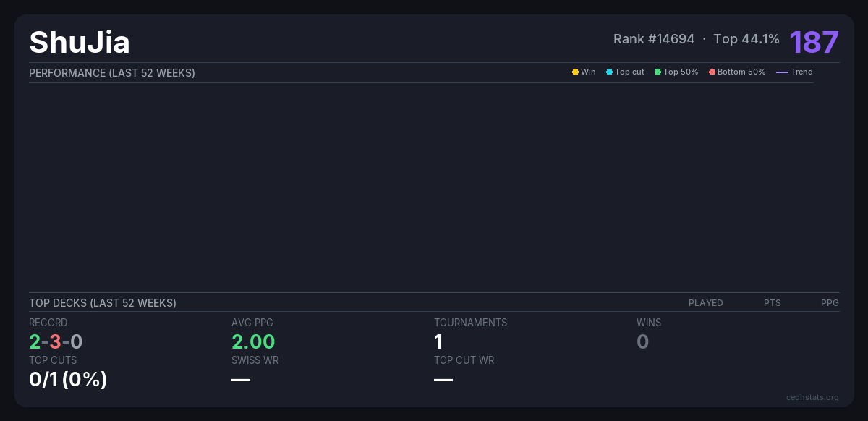Click the purple Trend line marker

point(782,72)
